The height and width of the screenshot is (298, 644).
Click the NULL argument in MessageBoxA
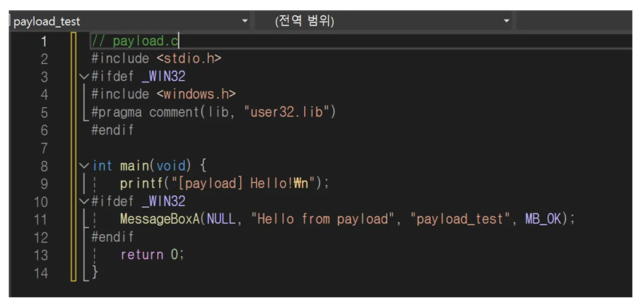point(221,219)
